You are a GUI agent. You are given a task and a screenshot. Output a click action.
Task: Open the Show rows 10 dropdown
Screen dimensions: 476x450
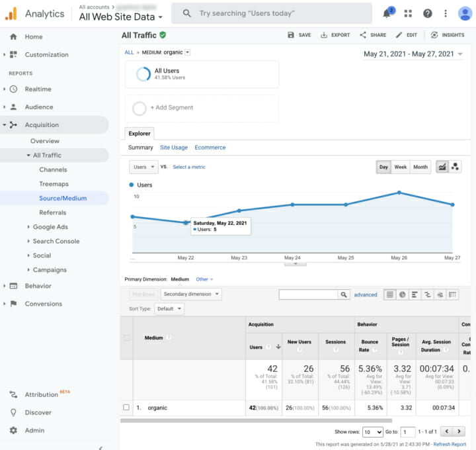coord(373,431)
